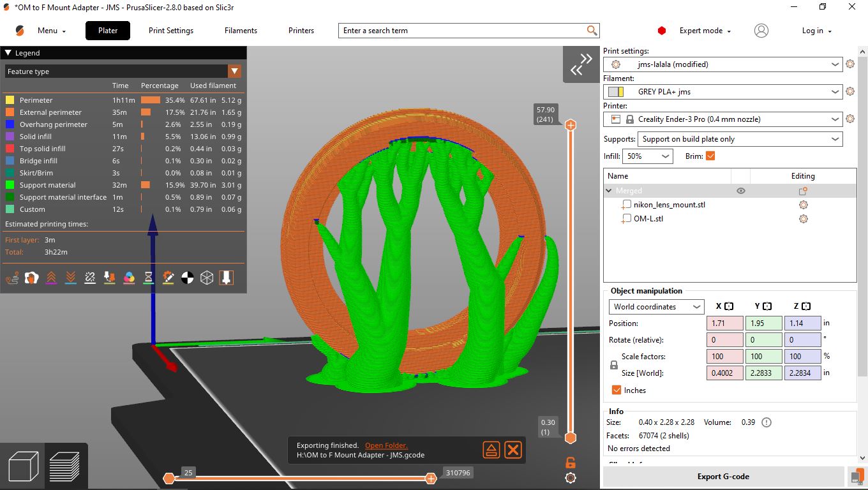Image resolution: width=868 pixels, height=490 pixels.
Task: Toggle Tool marker icon
Action: point(227,278)
